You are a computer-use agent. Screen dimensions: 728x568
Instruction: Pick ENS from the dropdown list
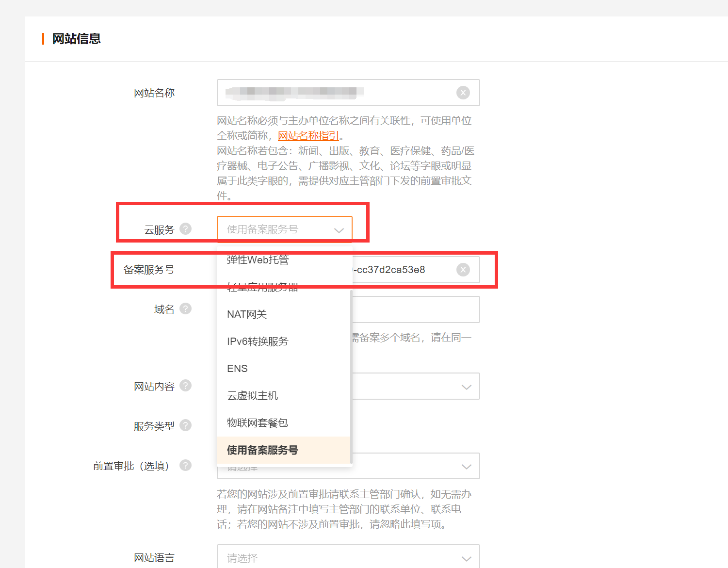click(237, 369)
